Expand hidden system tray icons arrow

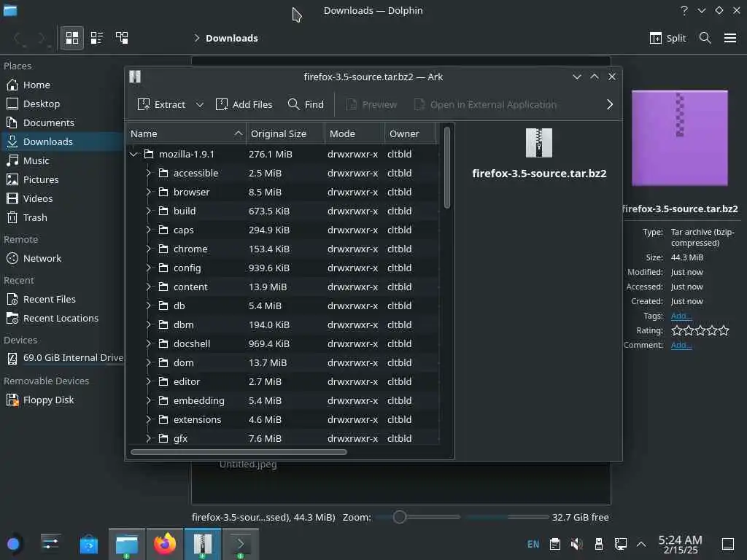[x=641, y=544]
